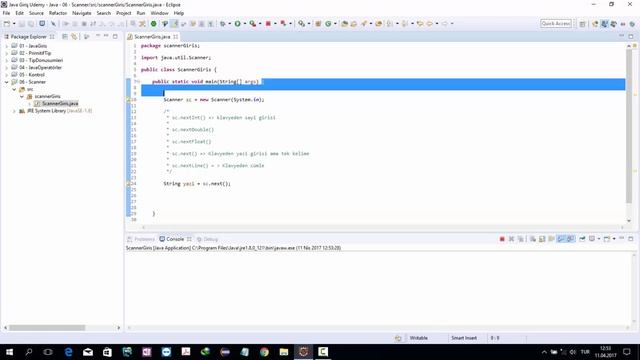The width and height of the screenshot is (640, 360).
Task: Open the Open Console dropdown arrow
Action: click(x=614, y=239)
